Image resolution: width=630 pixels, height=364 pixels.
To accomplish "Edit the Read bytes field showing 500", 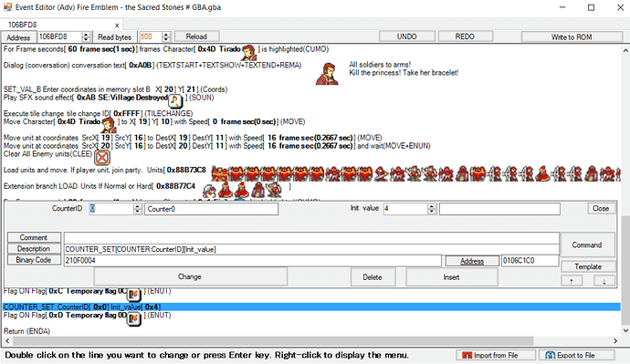I will pyautogui.click(x=151, y=36).
